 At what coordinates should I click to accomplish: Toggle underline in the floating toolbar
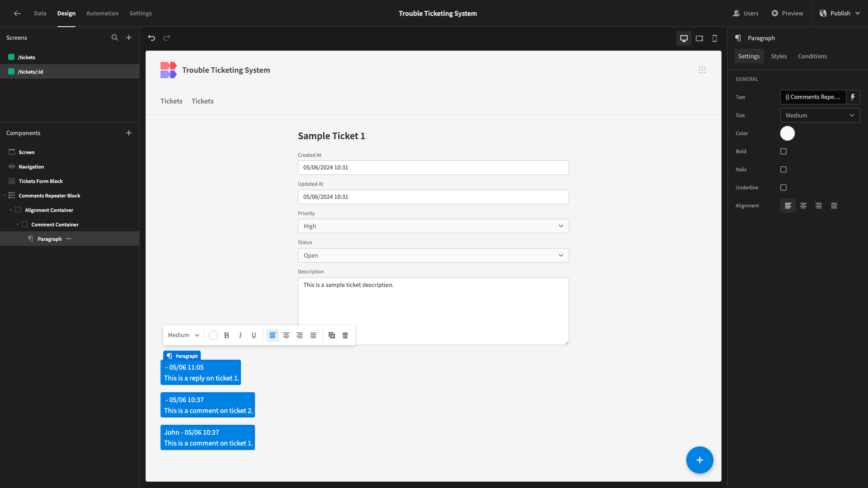254,335
